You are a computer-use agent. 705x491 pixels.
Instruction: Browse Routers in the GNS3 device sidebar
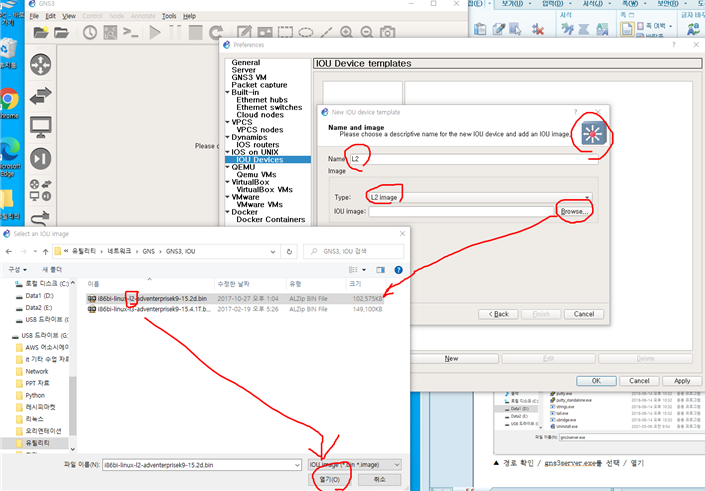[x=40, y=64]
